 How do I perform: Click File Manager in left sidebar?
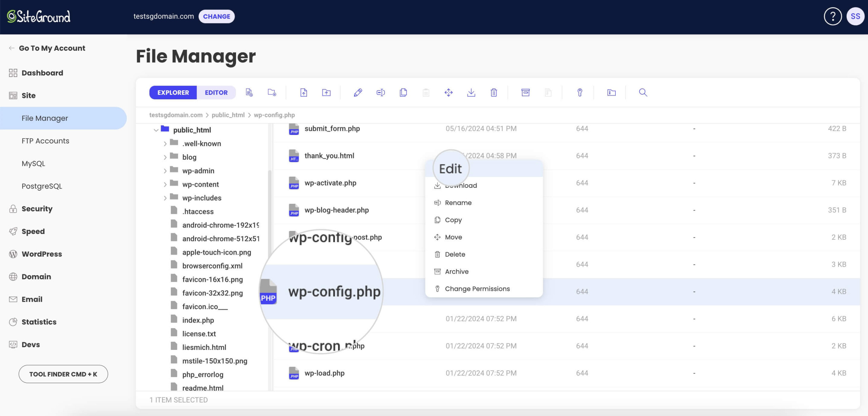click(x=45, y=118)
